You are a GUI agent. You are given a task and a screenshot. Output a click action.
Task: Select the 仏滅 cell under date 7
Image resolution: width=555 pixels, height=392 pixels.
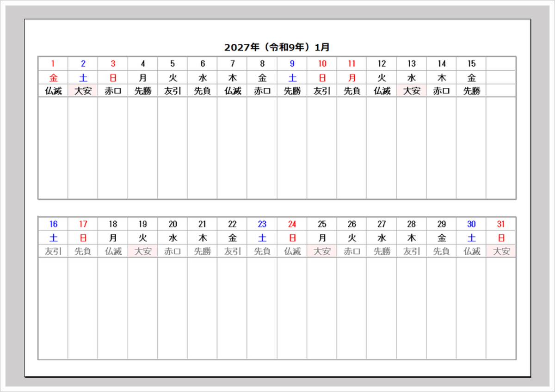(232, 91)
